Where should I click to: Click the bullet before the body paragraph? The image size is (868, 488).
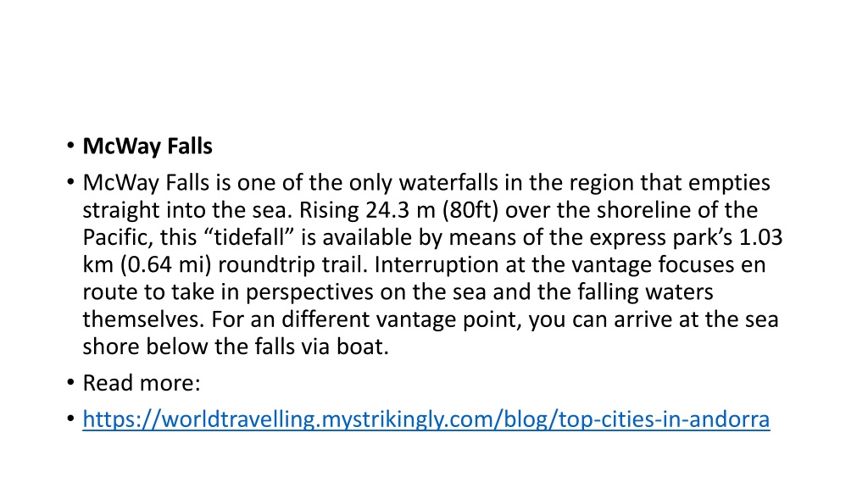70,182
